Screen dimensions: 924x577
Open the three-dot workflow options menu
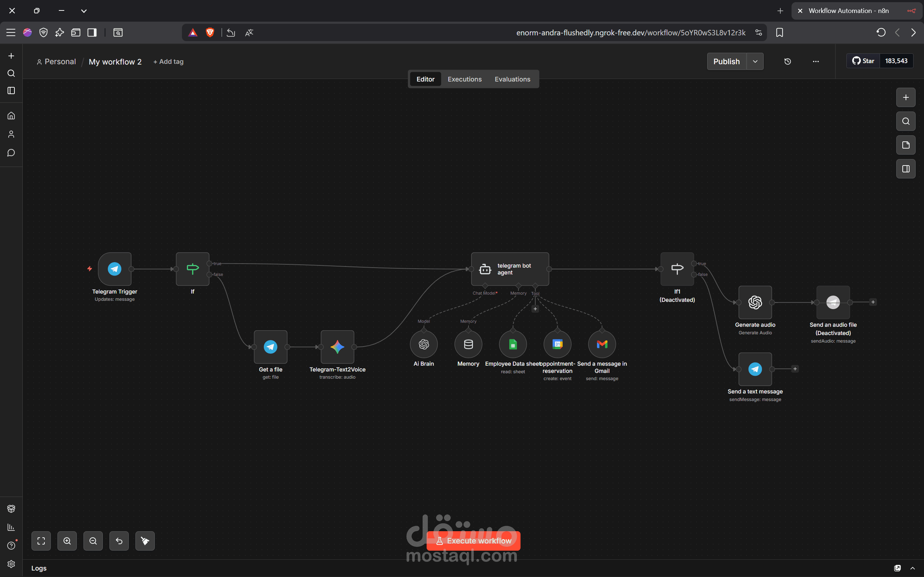[x=816, y=61]
